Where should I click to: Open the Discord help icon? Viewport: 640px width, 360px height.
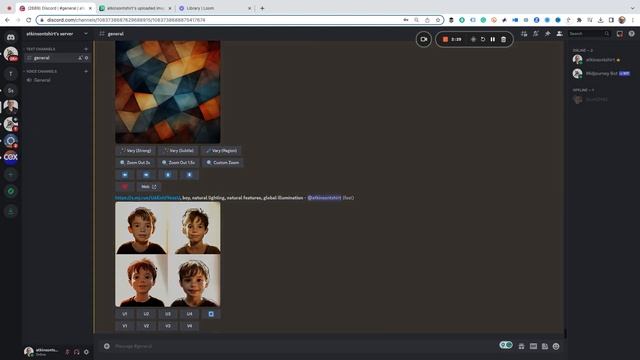click(x=631, y=34)
